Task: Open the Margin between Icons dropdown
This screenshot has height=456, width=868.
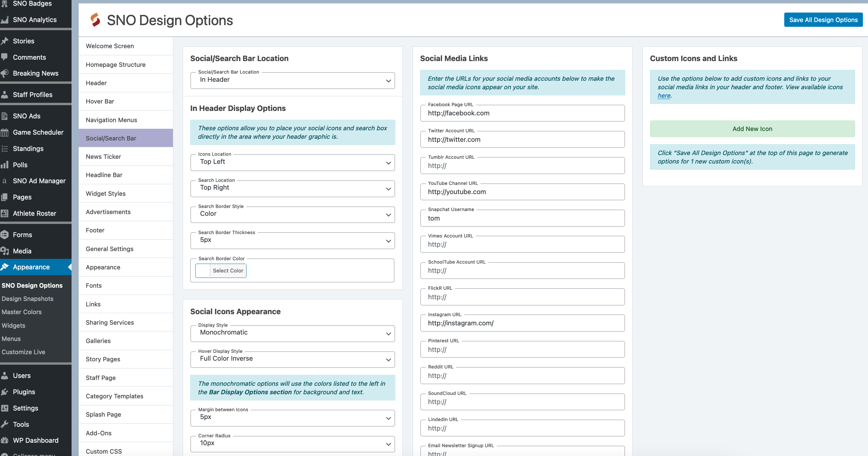Action: coord(293,418)
